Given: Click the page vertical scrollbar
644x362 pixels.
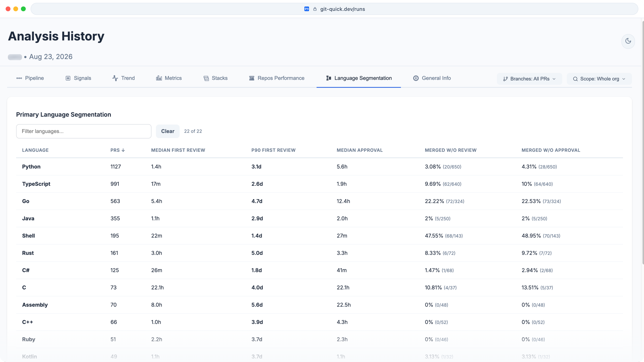Looking at the screenshot, I should pos(643,142).
